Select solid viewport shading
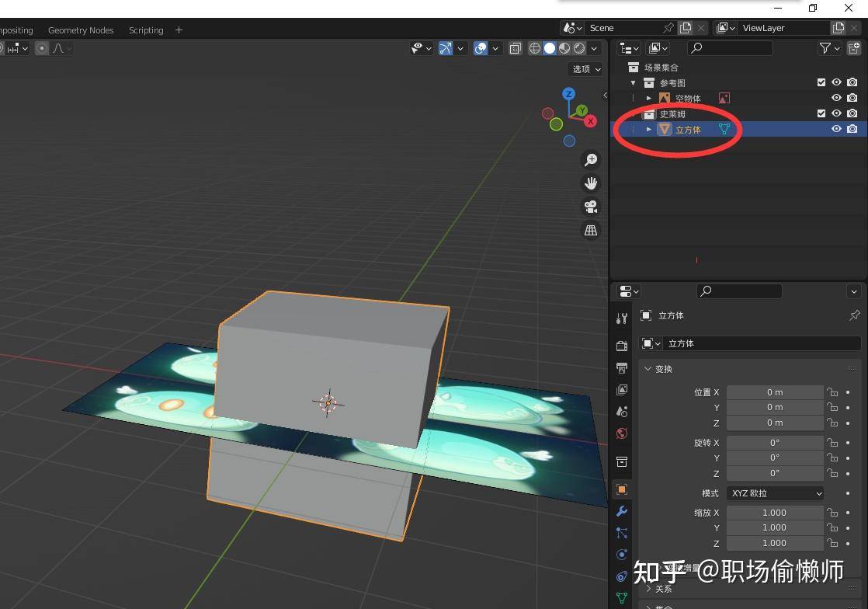The height and width of the screenshot is (609, 868). [x=550, y=48]
